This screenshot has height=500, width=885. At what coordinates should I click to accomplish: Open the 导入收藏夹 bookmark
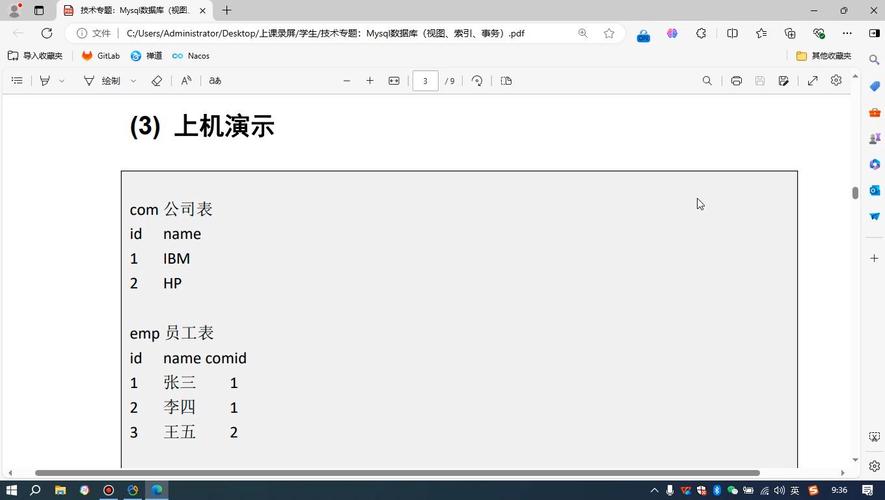tap(35, 55)
